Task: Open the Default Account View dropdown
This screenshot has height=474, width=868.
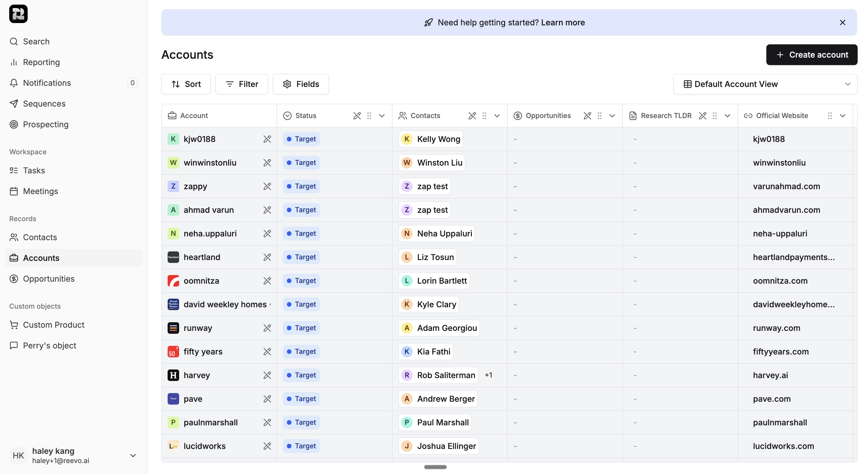Action: pyautogui.click(x=765, y=84)
